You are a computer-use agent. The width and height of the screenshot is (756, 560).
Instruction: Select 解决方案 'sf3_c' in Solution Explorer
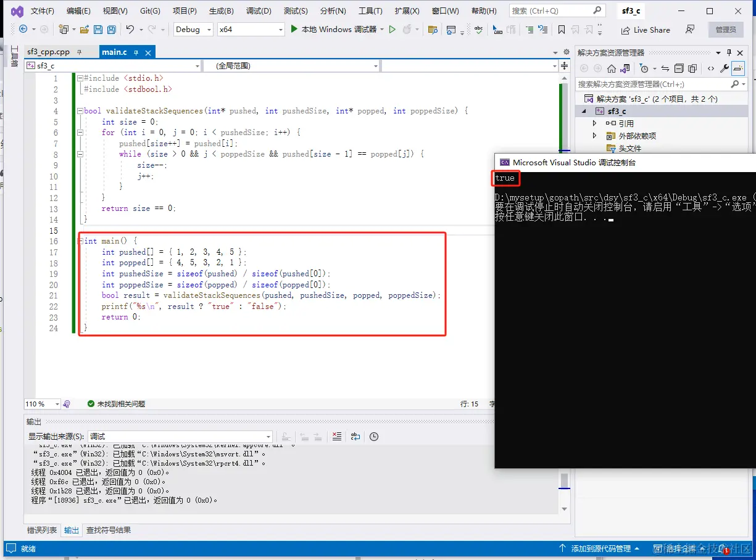pos(651,99)
